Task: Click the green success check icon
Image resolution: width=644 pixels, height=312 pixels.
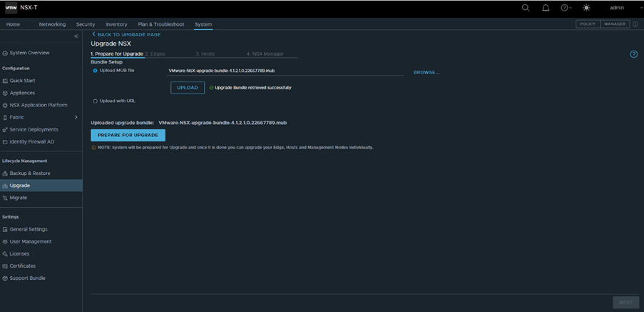Action: pyautogui.click(x=212, y=88)
